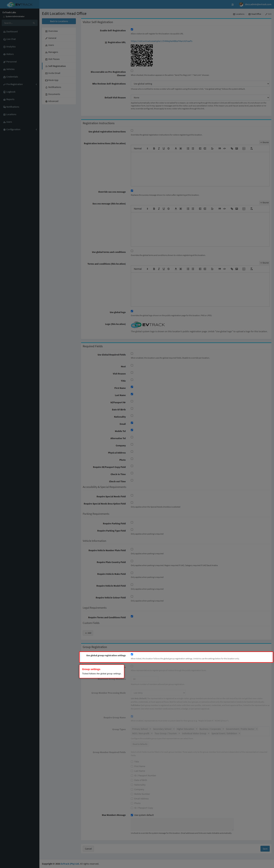Decrease indent in Terms and conditions editor

click(x=200, y=269)
